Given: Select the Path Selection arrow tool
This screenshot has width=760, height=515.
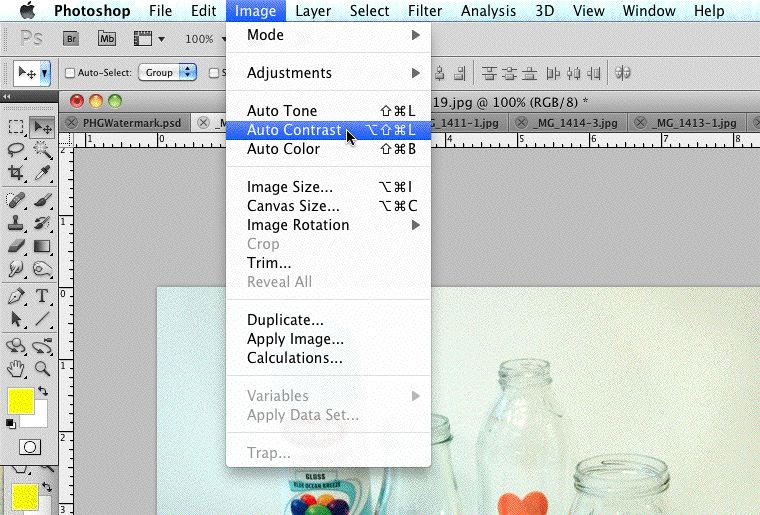Looking at the screenshot, I should coord(16,319).
